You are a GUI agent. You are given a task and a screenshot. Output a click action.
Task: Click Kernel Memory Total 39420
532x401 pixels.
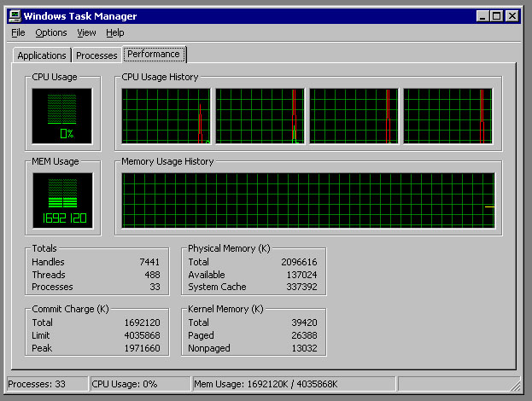pos(304,323)
